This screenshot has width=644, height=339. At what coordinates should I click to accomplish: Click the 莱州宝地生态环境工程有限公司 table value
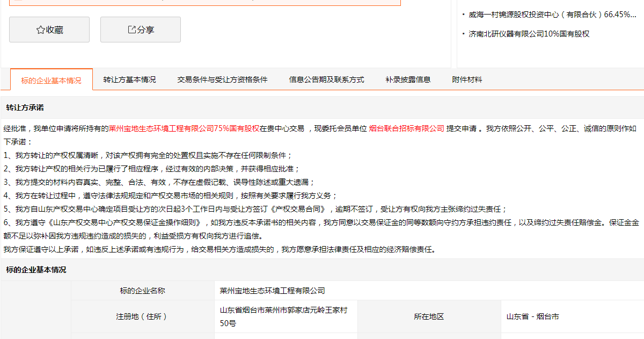(272, 291)
